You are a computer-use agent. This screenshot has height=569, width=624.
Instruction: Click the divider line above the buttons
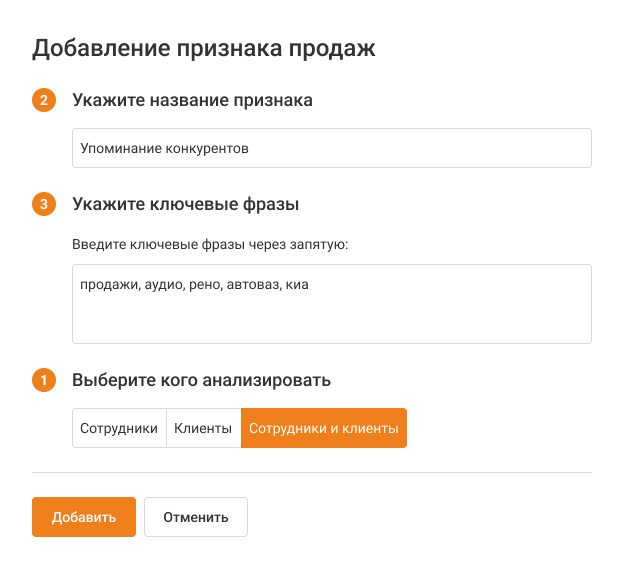[x=312, y=472]
